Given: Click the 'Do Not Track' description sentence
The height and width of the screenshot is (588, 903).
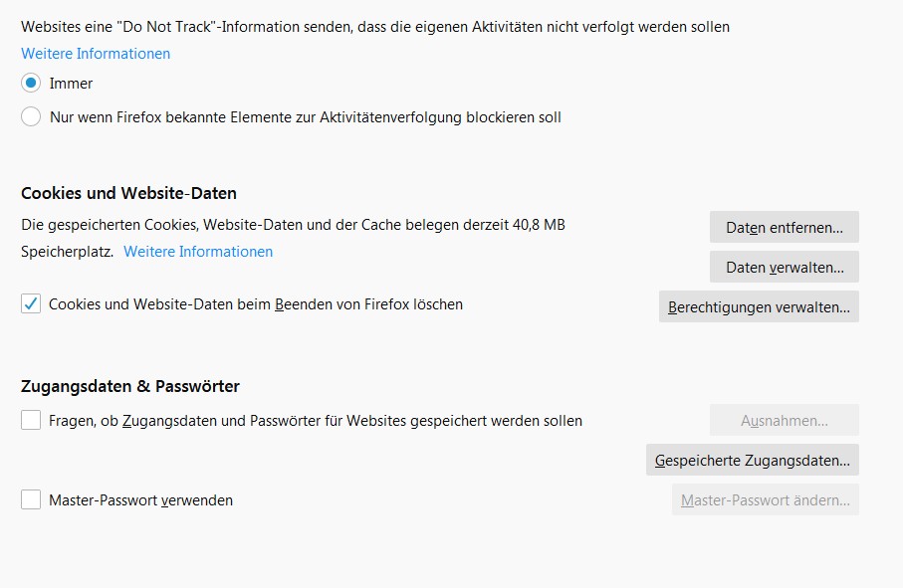Looking at the screenshot, I should pyautogui.click(x=375, y=27).
